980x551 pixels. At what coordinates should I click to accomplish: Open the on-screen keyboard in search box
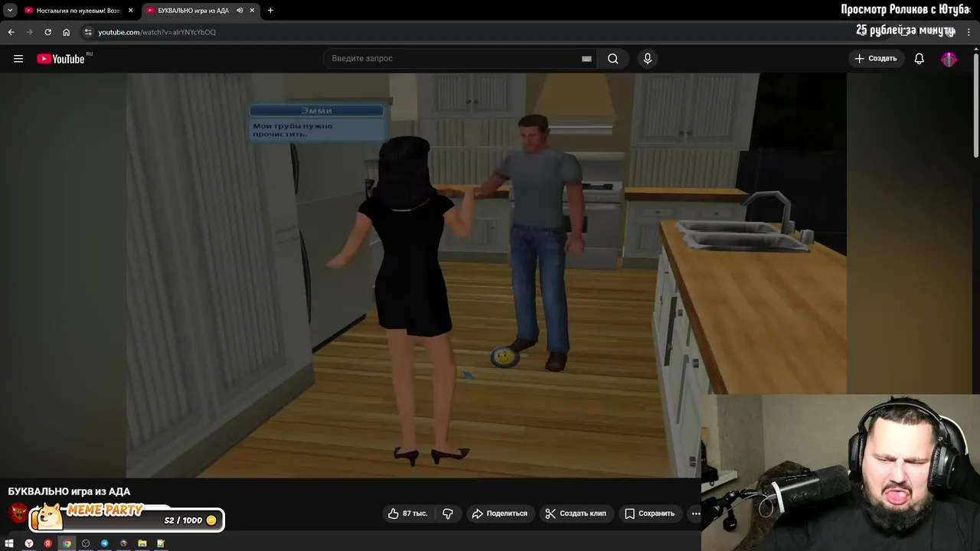[x=586, y=59]
